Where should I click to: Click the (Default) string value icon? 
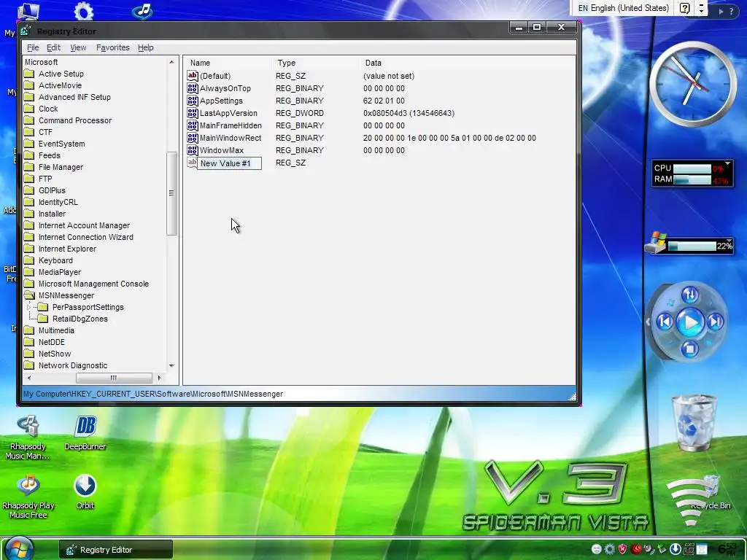(x=192, y=76)
